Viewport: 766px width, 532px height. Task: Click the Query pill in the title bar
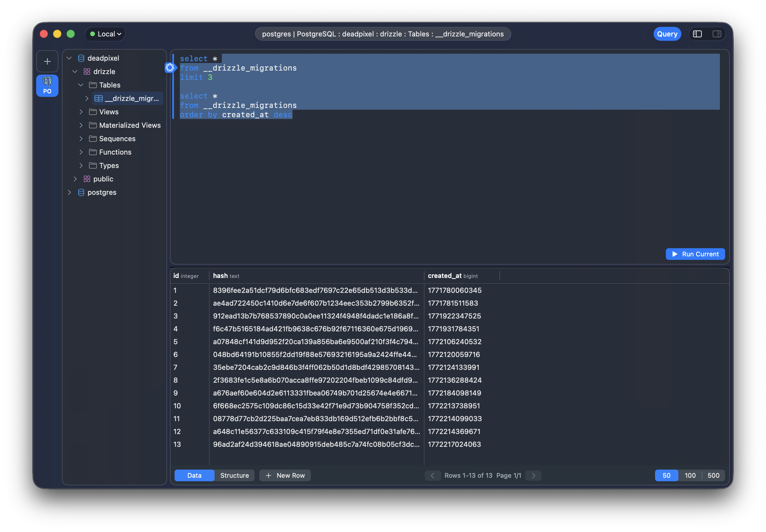tap(667, 34)
